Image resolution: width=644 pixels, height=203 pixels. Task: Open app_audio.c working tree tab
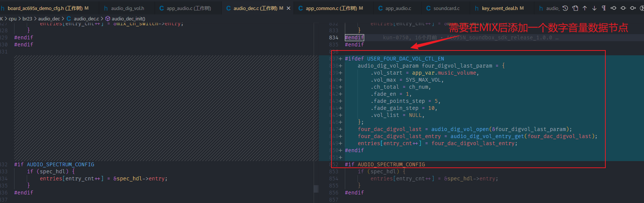[x=189, y=8]
